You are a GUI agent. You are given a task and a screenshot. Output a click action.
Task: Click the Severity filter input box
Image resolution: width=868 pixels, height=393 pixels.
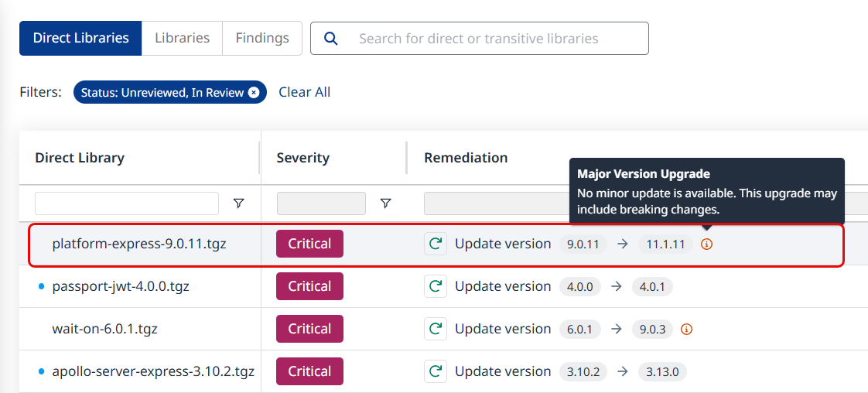[321, 203]
